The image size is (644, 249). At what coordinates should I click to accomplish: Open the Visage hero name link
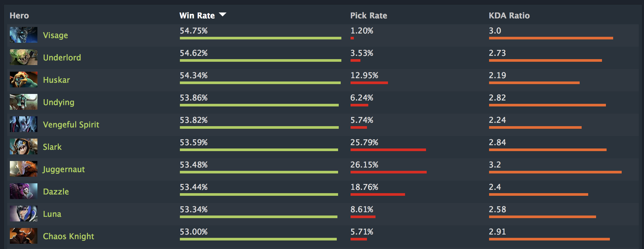click(55, 35)
